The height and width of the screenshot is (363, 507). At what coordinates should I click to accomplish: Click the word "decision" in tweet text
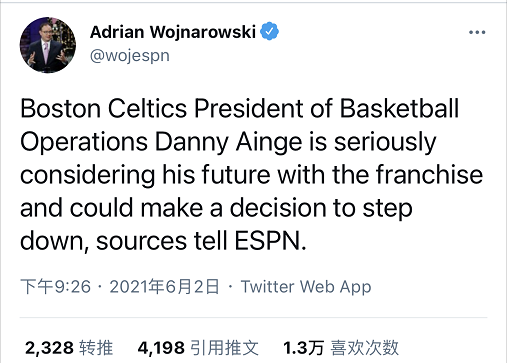(x=278, y=208)
